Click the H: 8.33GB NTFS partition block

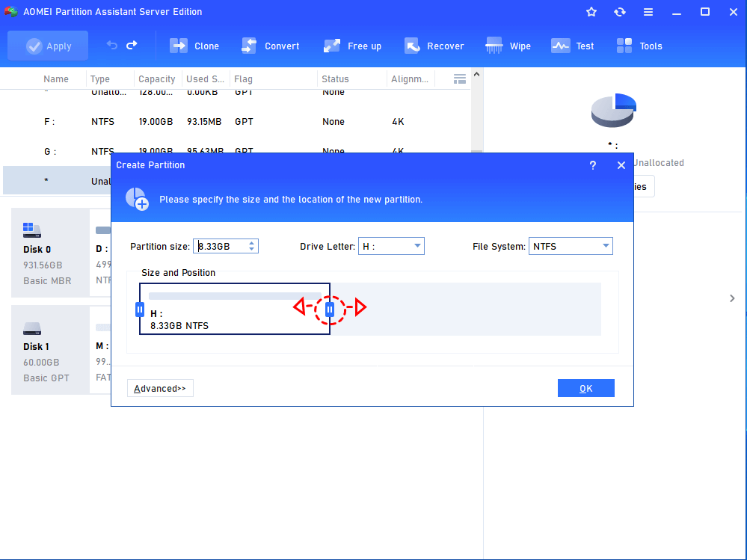(234, 309)
